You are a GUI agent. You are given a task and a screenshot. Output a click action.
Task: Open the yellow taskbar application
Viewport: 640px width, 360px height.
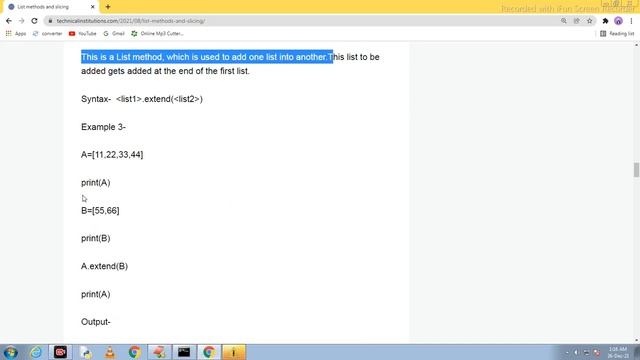coord(234,352)
